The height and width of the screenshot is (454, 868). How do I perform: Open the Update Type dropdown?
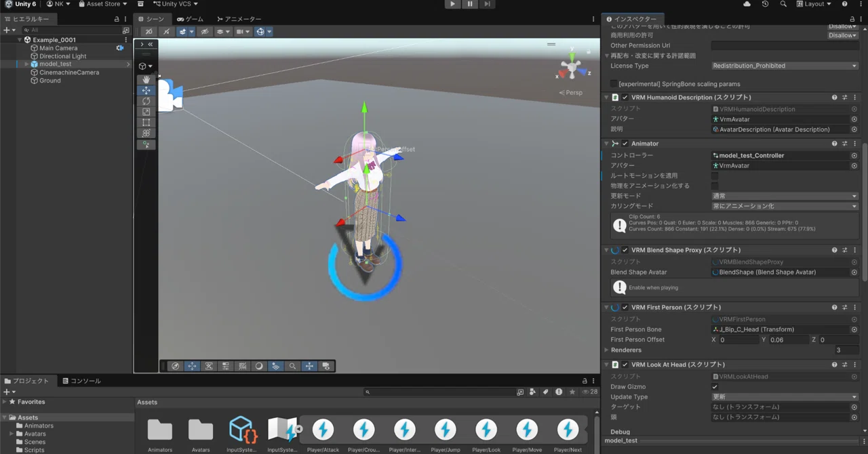point(785,397)
